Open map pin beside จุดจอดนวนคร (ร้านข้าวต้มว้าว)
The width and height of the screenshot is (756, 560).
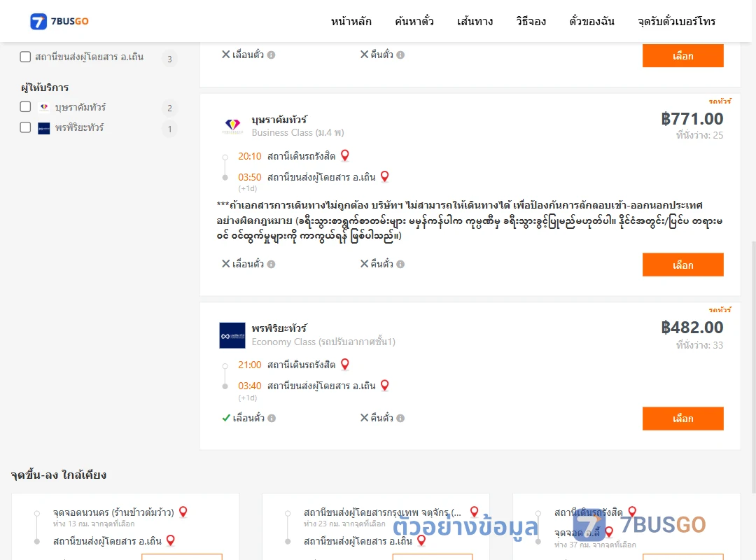pyautogui.click(x=183, y=512)
